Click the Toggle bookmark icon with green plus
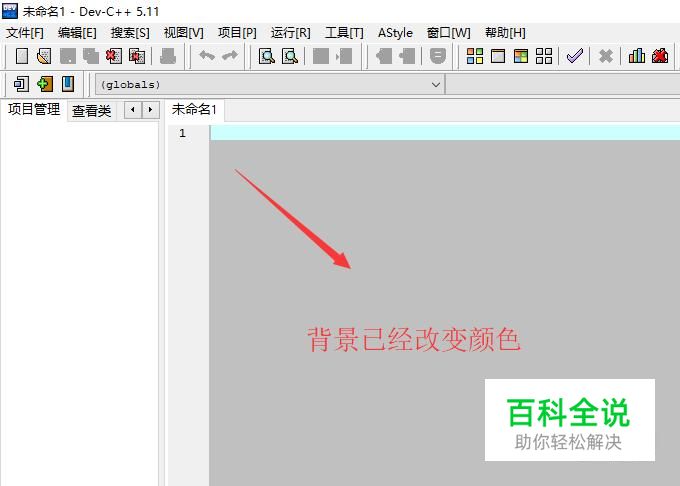 point(45,84)
